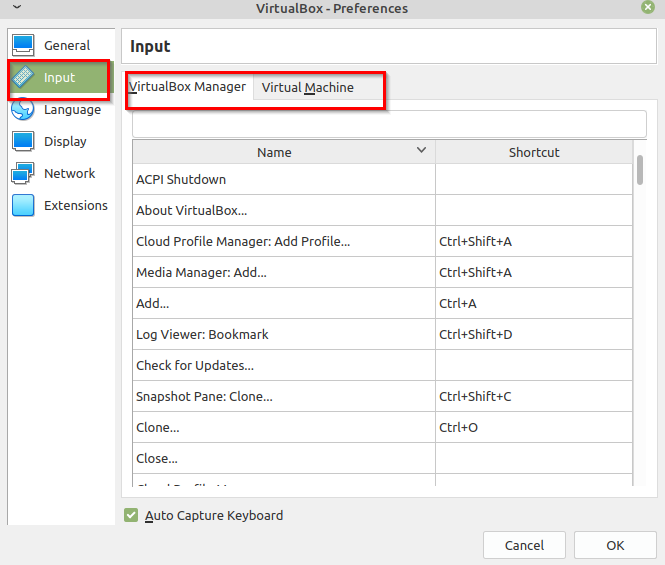Click the shortcut search filter field
665x565 pixels.
point(389,124)
